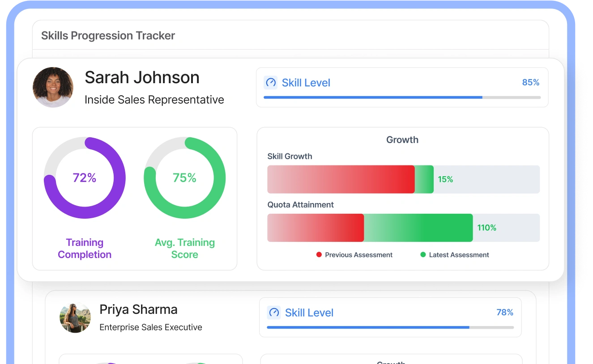Screen dimensions: 593x364
Task: Click the red Previous Assessment legend dot
Action: [x=319, y=255]
